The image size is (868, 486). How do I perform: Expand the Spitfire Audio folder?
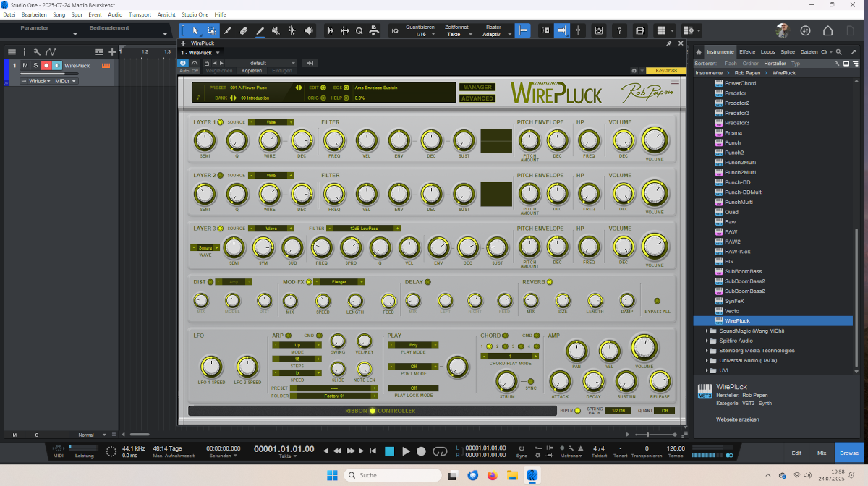pyautogui.click(x=707, y=341)
